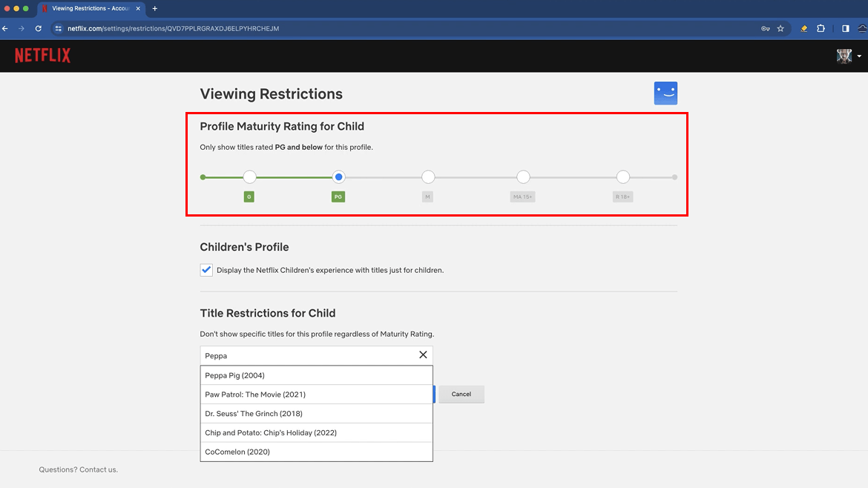Click the site information icon in address bar
The image size is (868, 488).
57,28
